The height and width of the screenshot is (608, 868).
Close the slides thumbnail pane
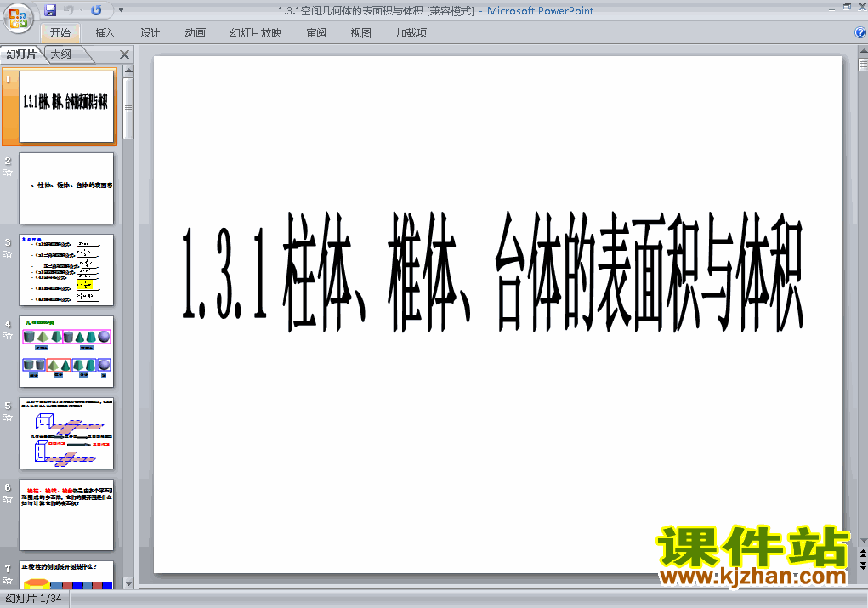tap(125, 54)
